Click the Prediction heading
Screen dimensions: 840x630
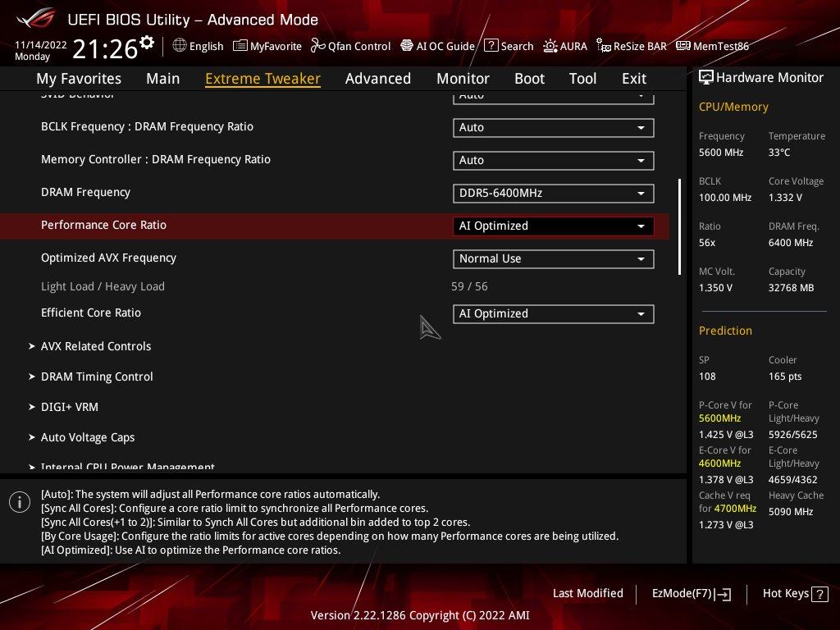(725, 331)
